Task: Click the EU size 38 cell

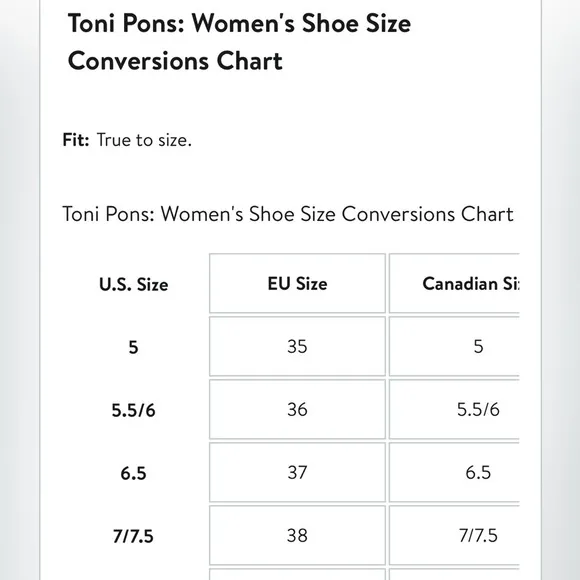Action: 297,535
